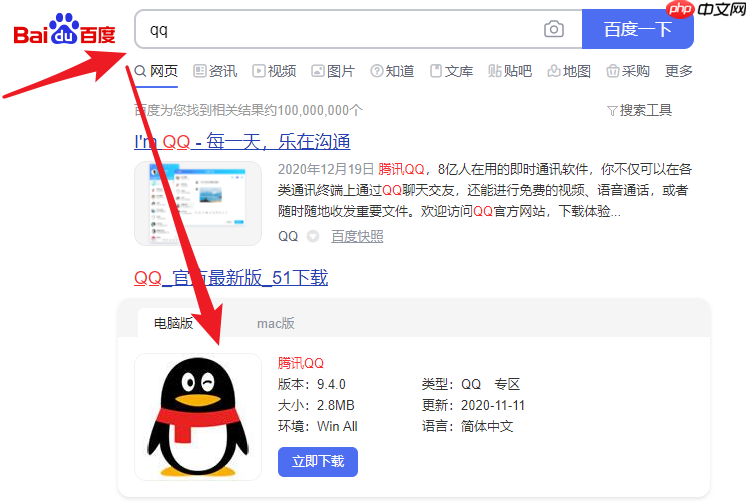Focus the search box containing qq
The width and height of the screenshot is (747, 504).
click(x=358, y=29)
